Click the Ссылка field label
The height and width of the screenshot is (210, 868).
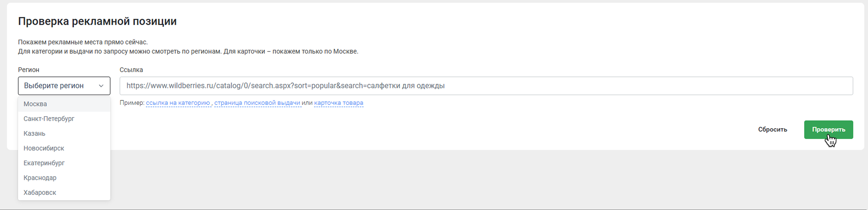pos(131,70)
